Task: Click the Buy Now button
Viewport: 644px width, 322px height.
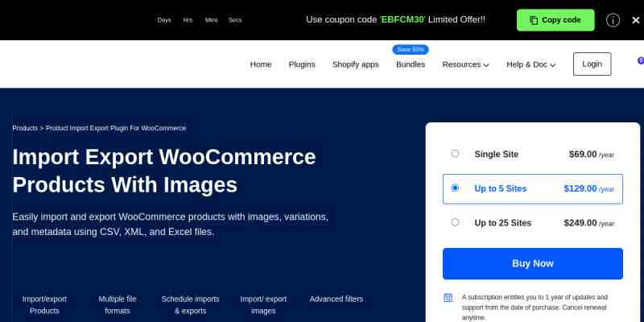Action: 533,264
